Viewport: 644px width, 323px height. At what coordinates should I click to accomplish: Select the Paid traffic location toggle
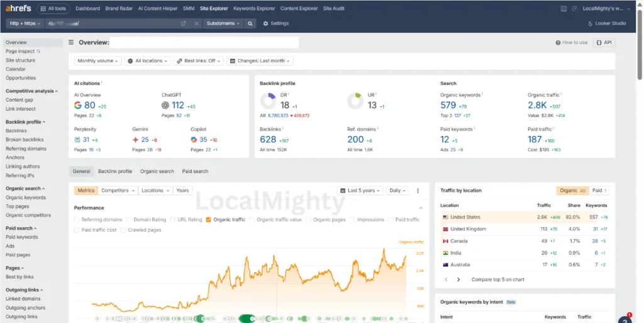click(599, 191)
